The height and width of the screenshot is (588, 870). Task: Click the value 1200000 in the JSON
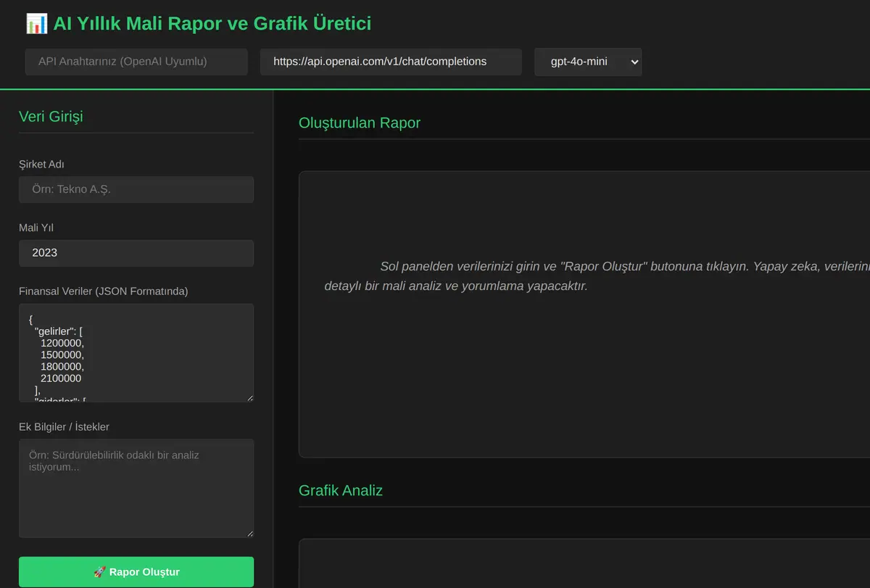[x=62, y=343]
